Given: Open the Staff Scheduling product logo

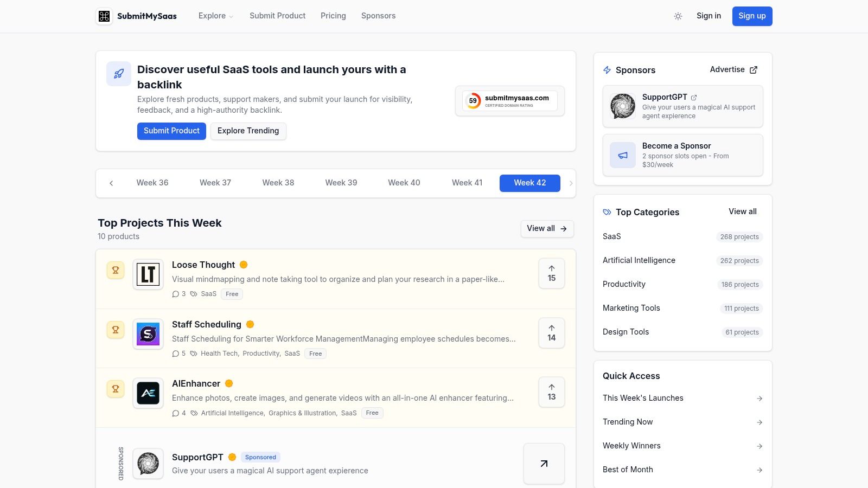Looking at the screenshot, I should point(148,334).
